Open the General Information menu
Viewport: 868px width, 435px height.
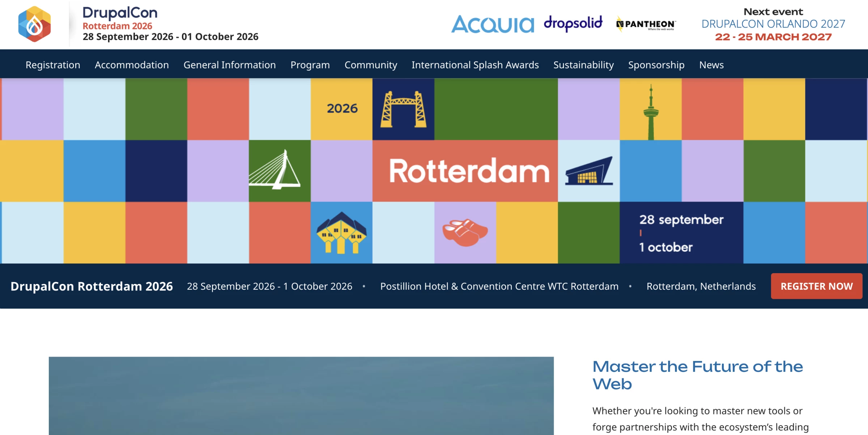[230, 65]
